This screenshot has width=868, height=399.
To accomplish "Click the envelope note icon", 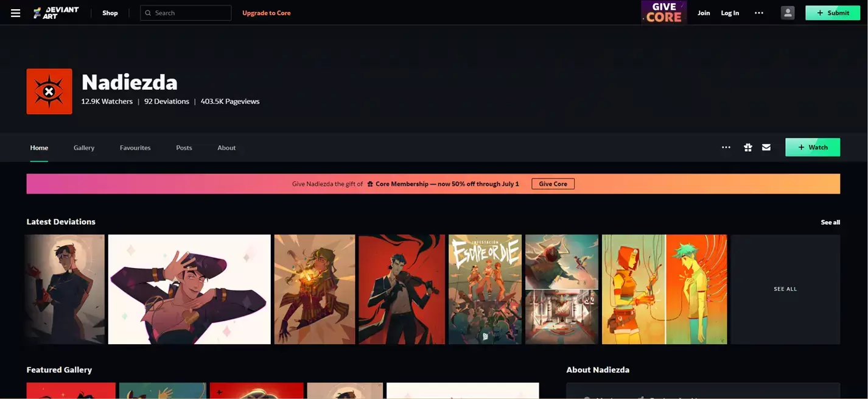I will (x=766, y=147).
